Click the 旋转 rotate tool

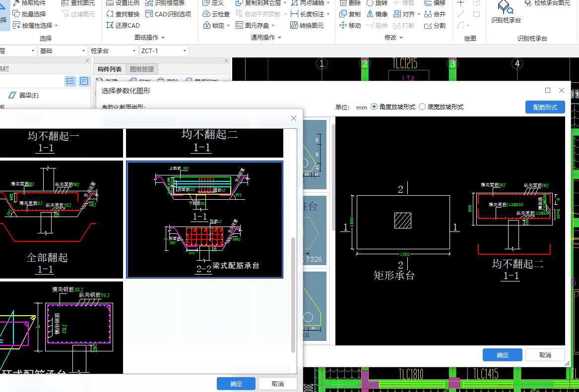pos(377,3)
